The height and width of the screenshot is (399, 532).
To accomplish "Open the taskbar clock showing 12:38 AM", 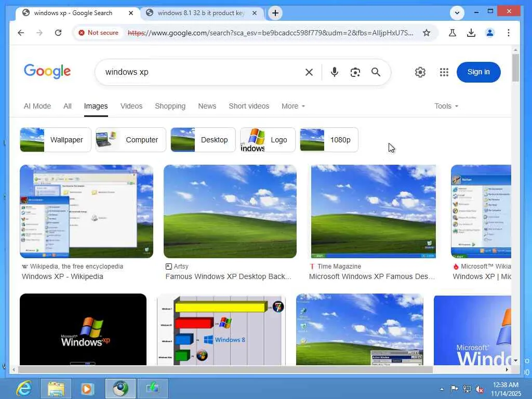I will pyautogui.click(x=506, y=389).
